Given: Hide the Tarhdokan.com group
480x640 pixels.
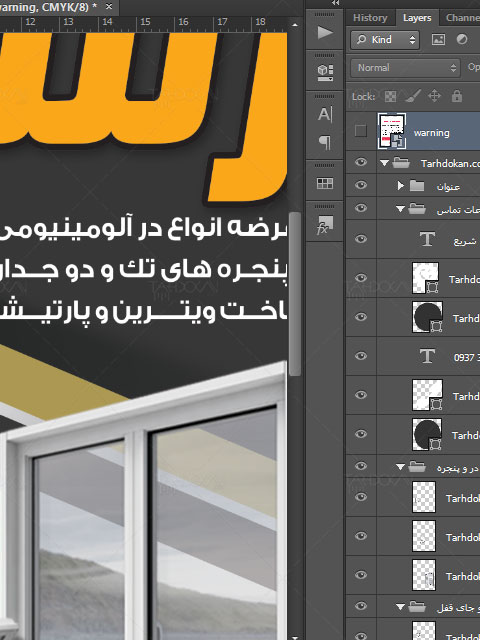Looking at the screenshot, I should [361, 162].
